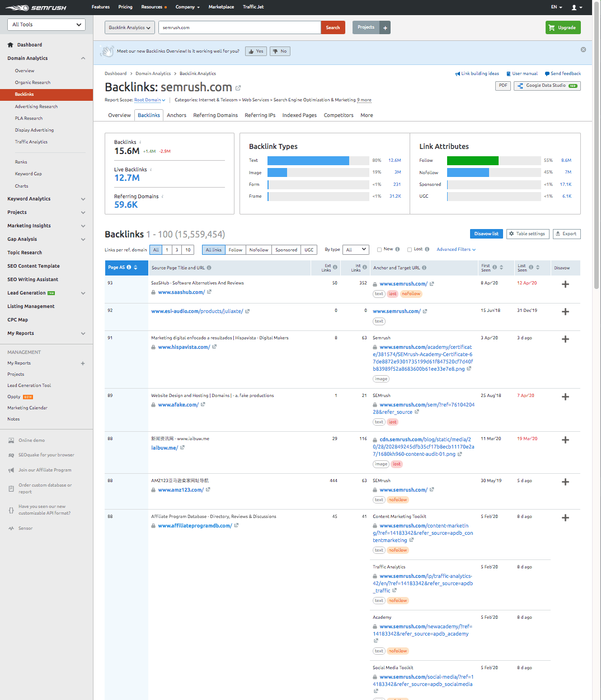Add saashub.com row to disavow list

[x=565, y=284]
